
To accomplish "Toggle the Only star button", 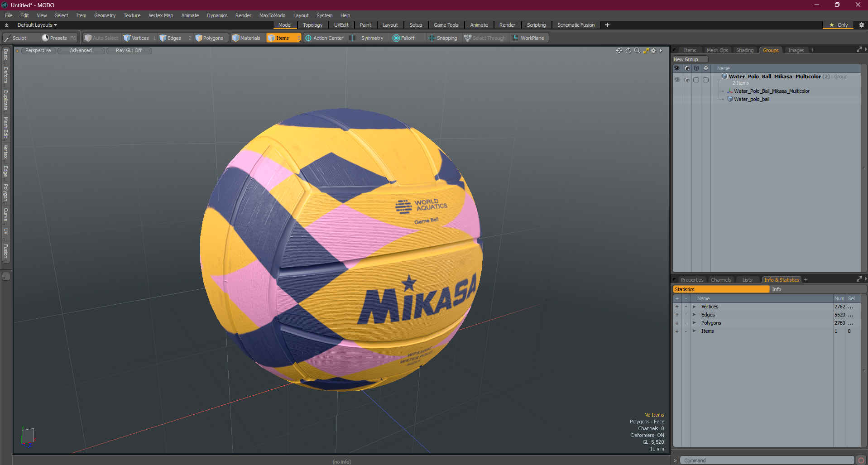I will pyautogui.click(x=839, y=25).
